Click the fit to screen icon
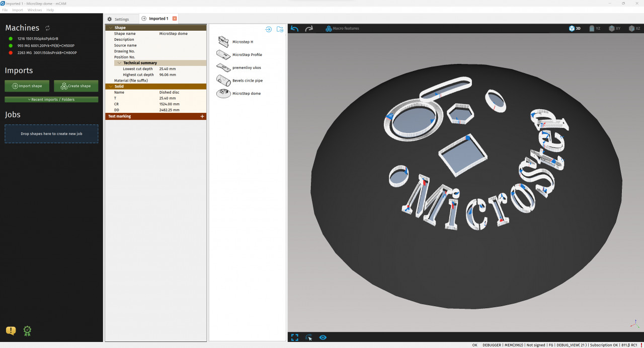The image size is (644, 348). click(295, 337)
